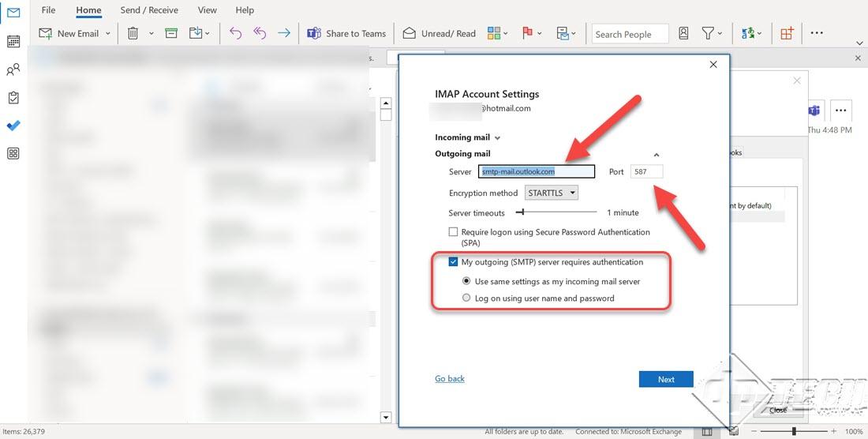Click the Search People field
Screen dimensions: 868x439
coord(630,34)
